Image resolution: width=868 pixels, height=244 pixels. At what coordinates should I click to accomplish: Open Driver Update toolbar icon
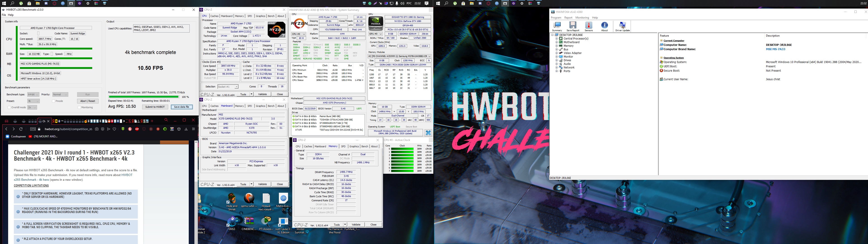point(622,27)
